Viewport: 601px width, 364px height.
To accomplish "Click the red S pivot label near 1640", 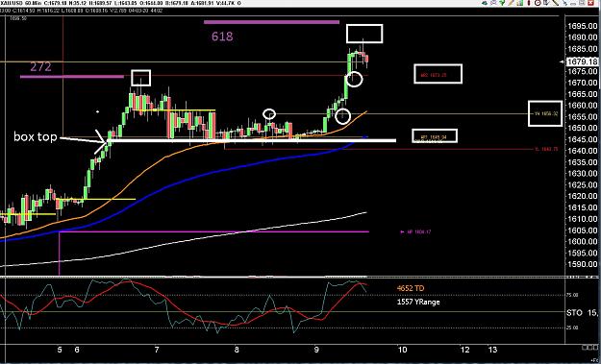I will [x=546, y=149].
